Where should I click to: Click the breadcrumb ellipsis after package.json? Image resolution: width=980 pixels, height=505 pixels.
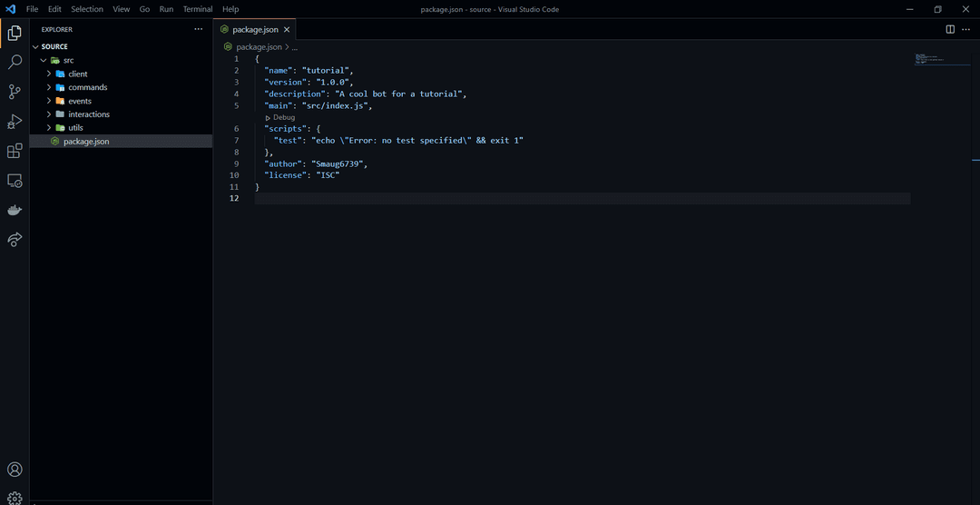[294, 47]
